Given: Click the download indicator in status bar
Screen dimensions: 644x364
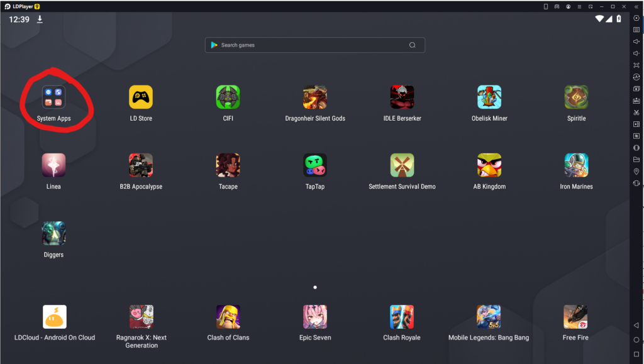Looking at the screenshot, I should (40, 19).
